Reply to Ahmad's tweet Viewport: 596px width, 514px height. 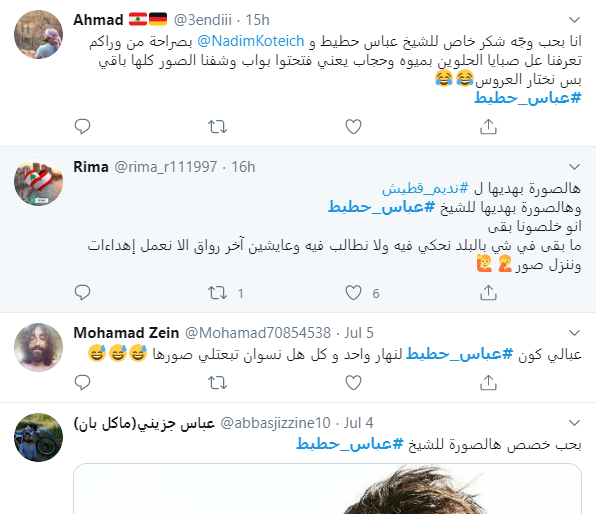click(82, 127)
